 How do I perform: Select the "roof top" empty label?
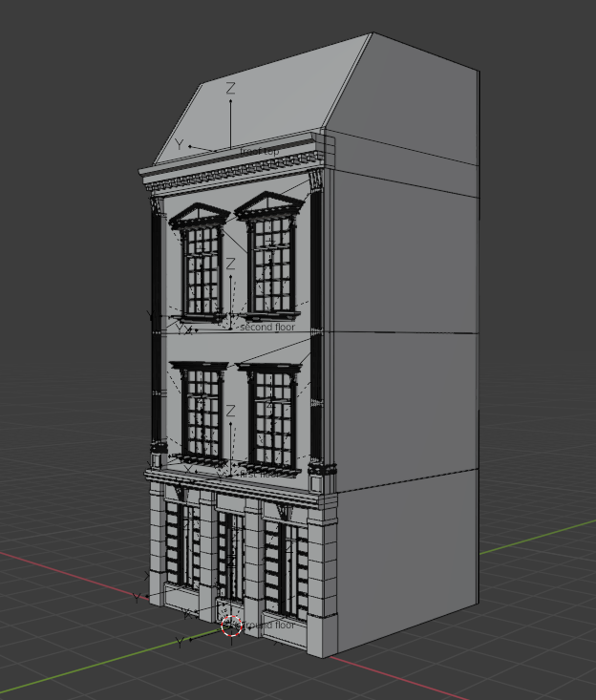point(260,151)
